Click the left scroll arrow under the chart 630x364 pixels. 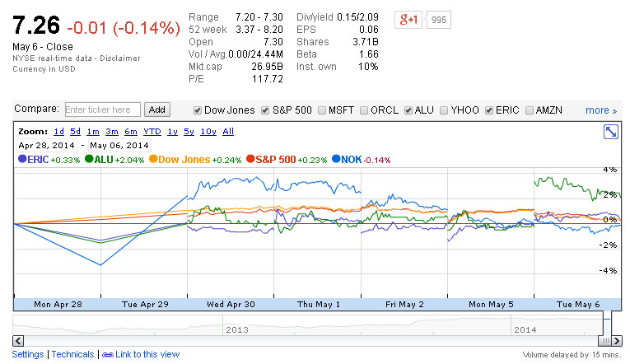17,341
